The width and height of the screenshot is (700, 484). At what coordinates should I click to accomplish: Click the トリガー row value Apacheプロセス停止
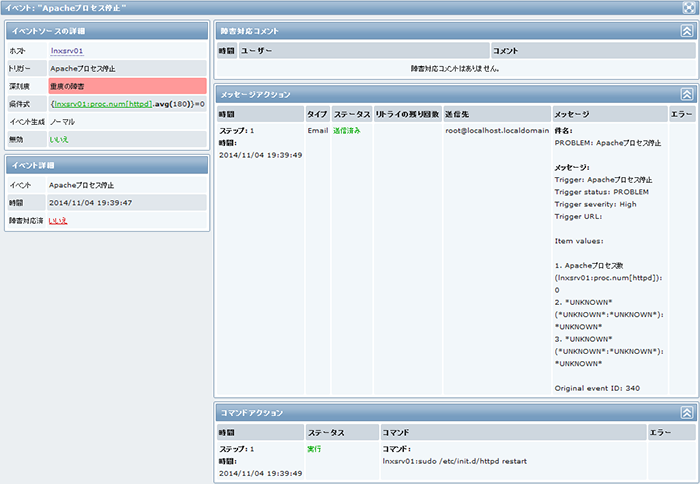(83, 68)
